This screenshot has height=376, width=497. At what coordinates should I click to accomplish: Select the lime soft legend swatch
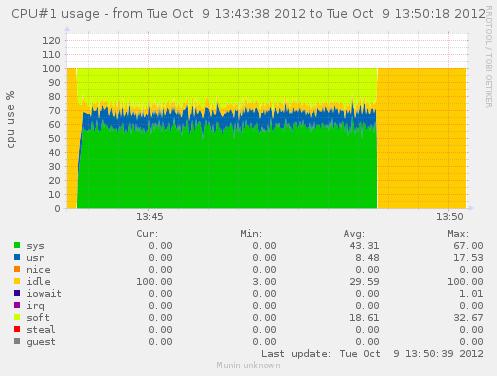pos(17,317)
